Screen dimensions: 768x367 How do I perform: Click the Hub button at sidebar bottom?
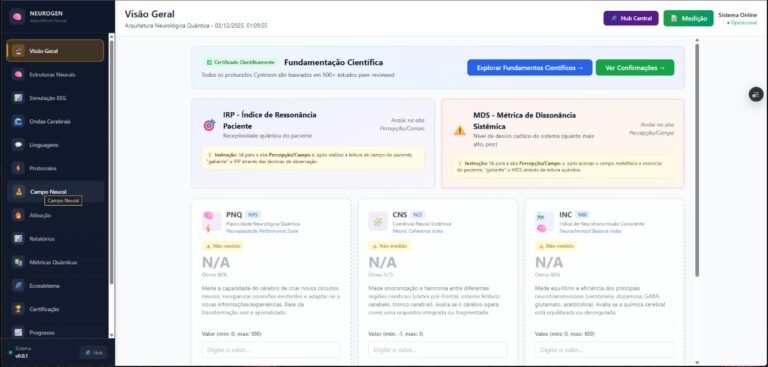pyautogui.click(x=93, y=352)
